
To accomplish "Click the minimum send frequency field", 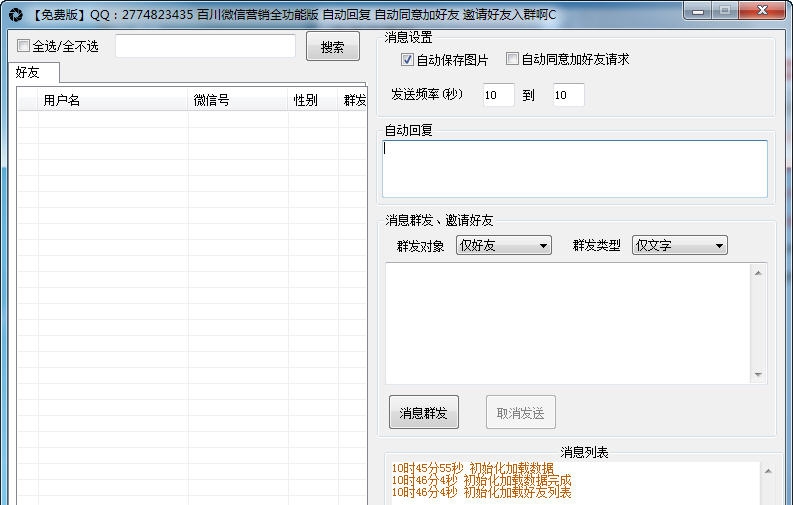I will [498, 95].
